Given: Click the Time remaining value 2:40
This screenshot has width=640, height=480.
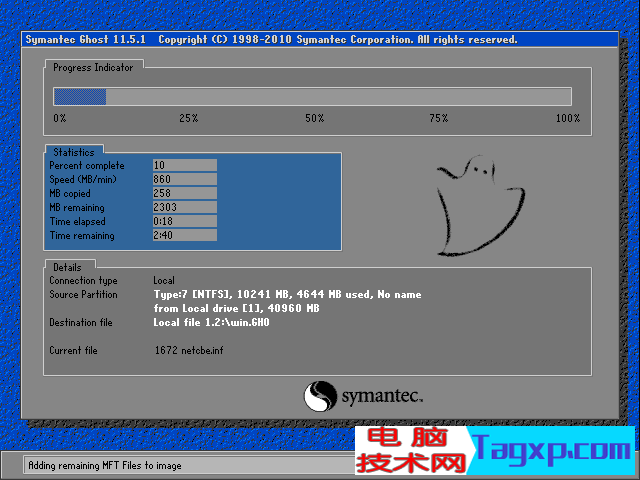Looking at the screenshot, I should point(184,235).
